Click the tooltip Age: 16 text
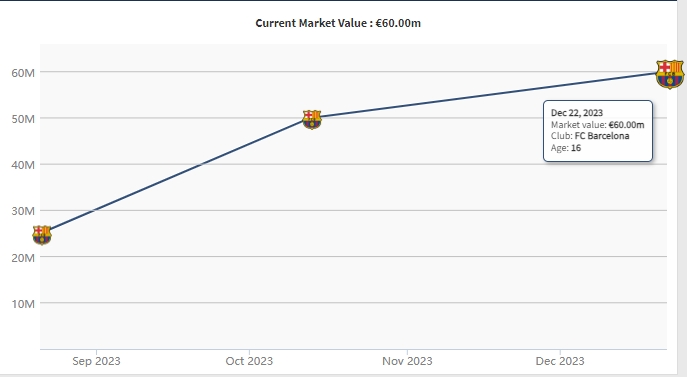The width and height of the screenshot is (687, 377). click(x=566, y=148)
